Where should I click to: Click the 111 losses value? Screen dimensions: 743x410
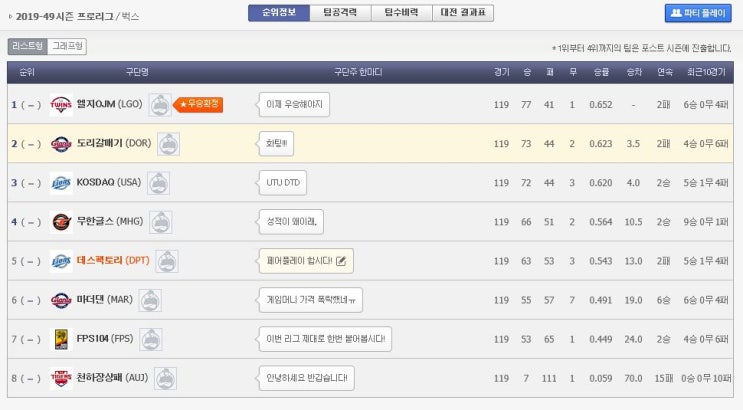[549, 379]
